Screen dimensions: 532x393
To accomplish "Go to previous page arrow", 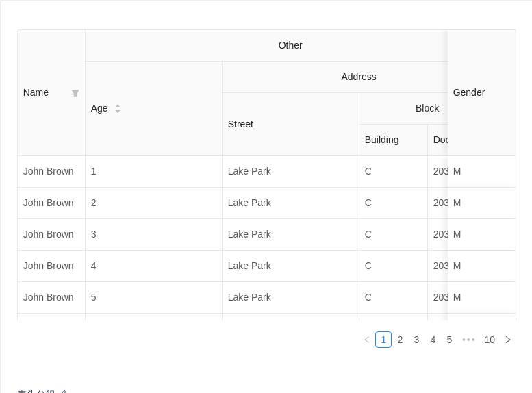I will pos(367,340).
